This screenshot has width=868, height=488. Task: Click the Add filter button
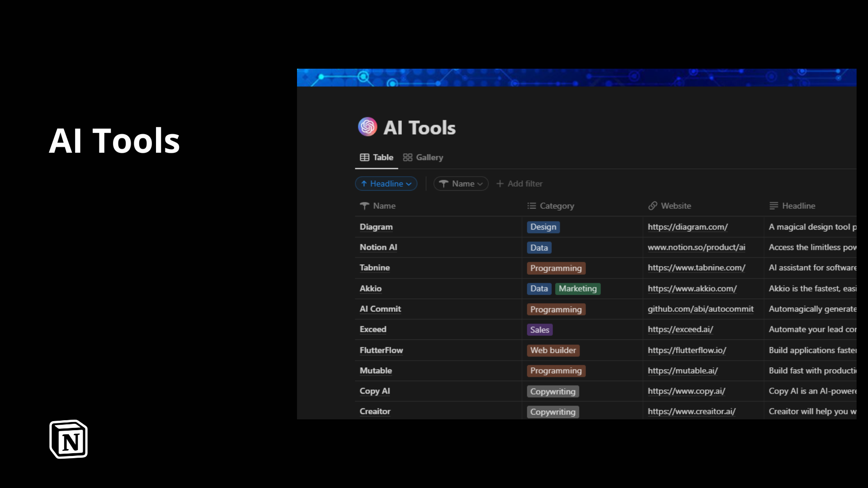pos(519,183)
